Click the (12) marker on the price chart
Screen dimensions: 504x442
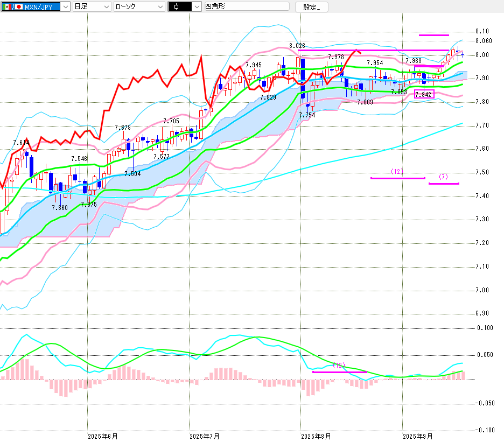click(397, 172)
